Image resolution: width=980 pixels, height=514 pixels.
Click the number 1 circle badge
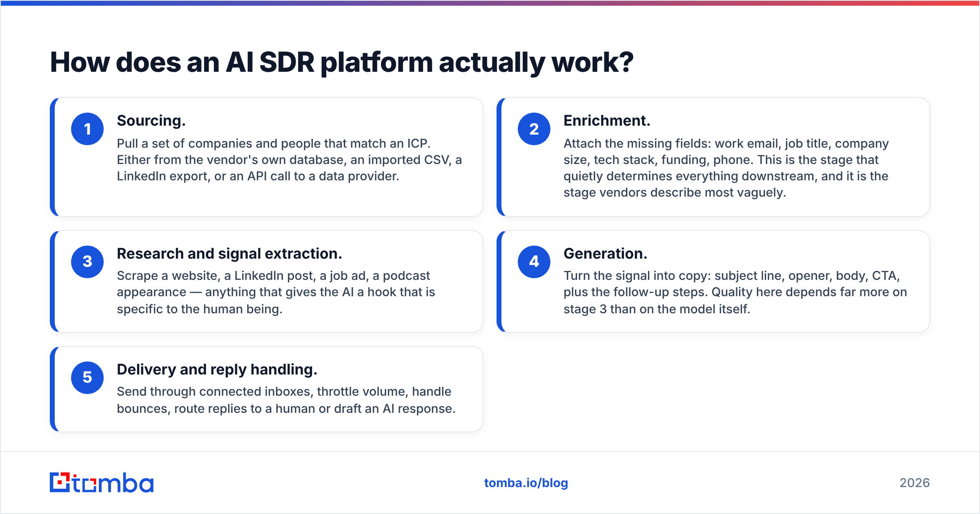pos(87,129)
